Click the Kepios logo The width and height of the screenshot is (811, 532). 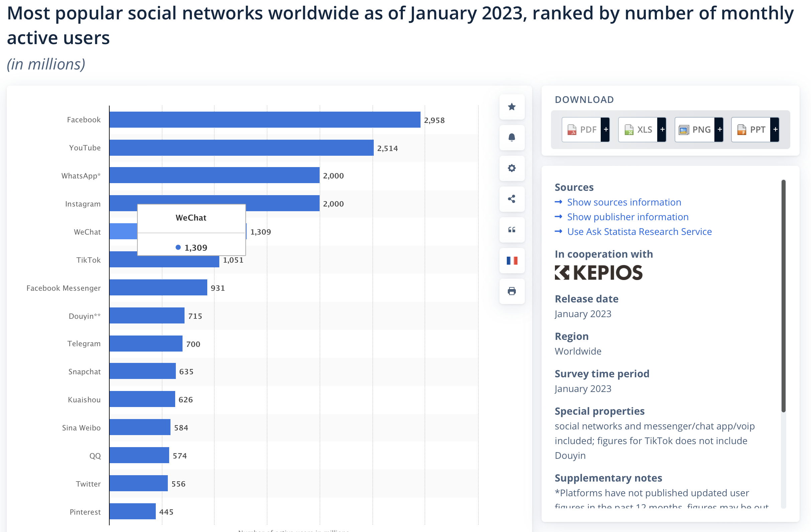coord(598,272)
